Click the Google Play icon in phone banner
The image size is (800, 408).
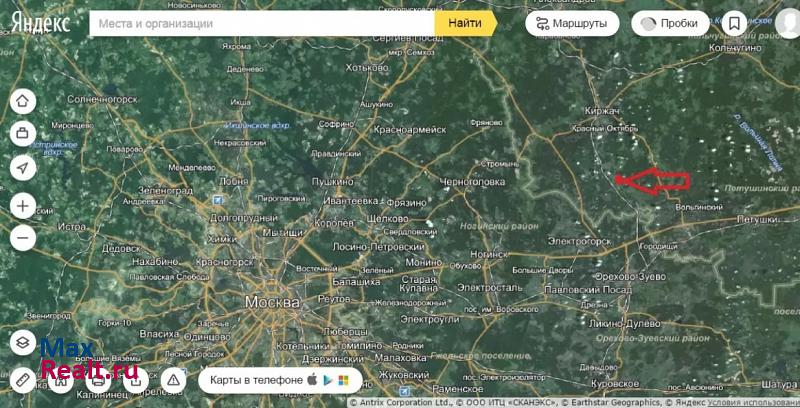pyautogui.click(x=328, y=380)
